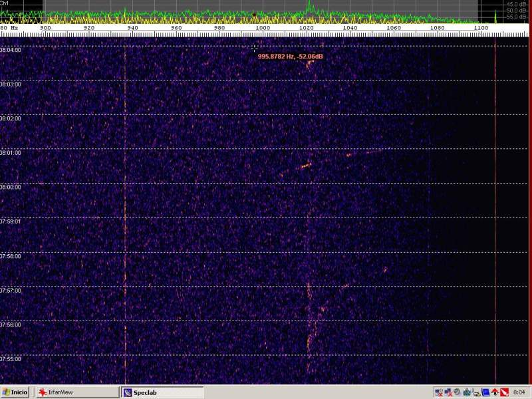Screen dimensions: 532x399
Task: Click the teal triangular tray icon
Action: click(x=467, y=392)
